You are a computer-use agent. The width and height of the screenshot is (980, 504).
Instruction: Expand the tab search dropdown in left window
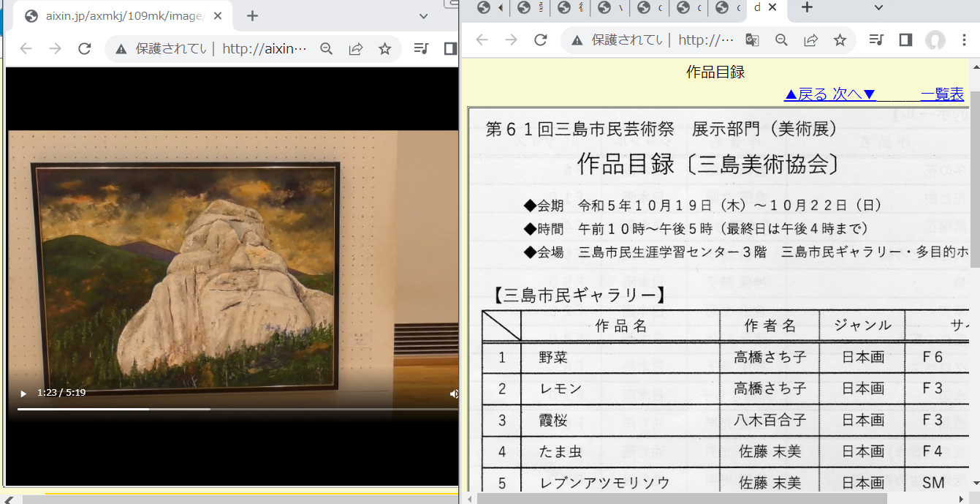click(x=424, y=16)
